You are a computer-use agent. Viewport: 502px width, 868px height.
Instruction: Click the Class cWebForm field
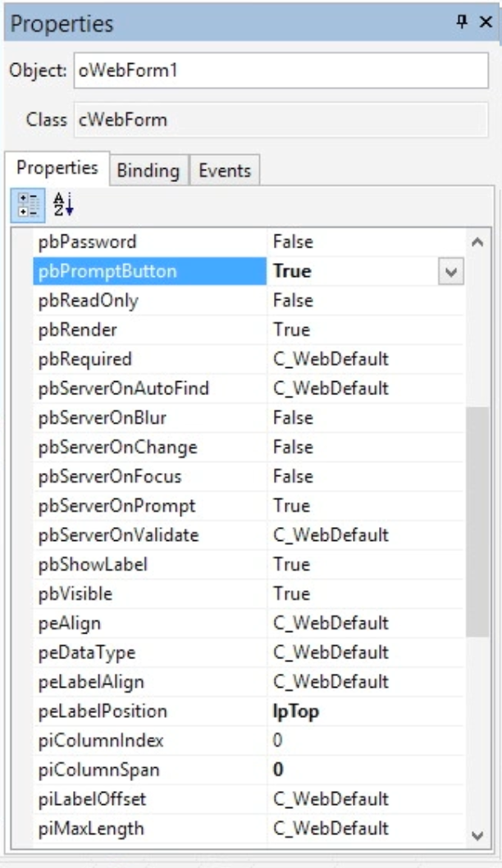click(280, 120)
